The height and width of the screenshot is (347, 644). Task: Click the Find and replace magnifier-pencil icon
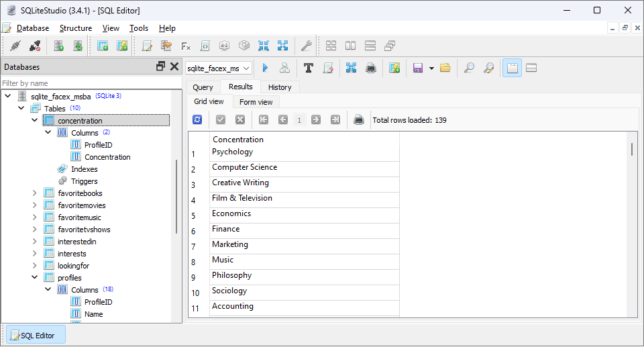[x=488, y=68]
